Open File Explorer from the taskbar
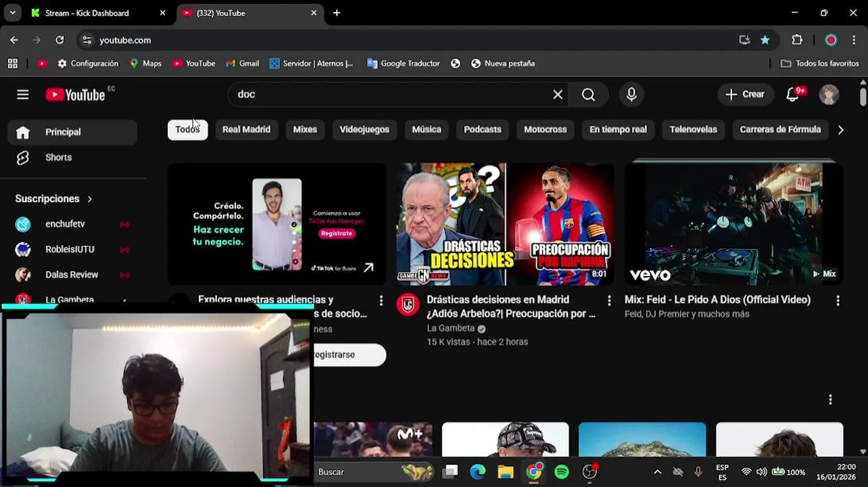868x487 pixels. click(x=506, y=471)
